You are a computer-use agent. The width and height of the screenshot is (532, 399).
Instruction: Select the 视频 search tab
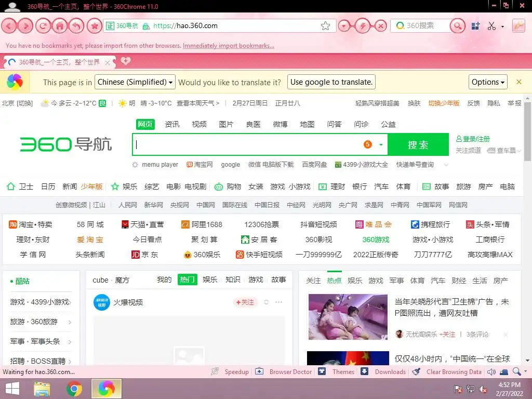[199, 124]
